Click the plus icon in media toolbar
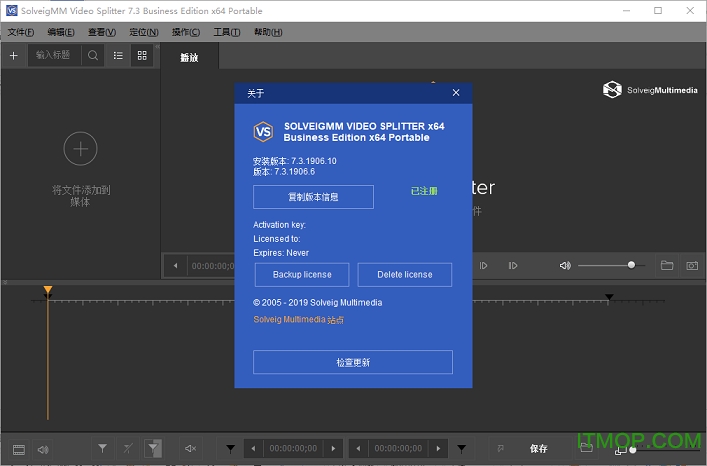The width and height of the screenshot is (707, 466). (14, 55)
